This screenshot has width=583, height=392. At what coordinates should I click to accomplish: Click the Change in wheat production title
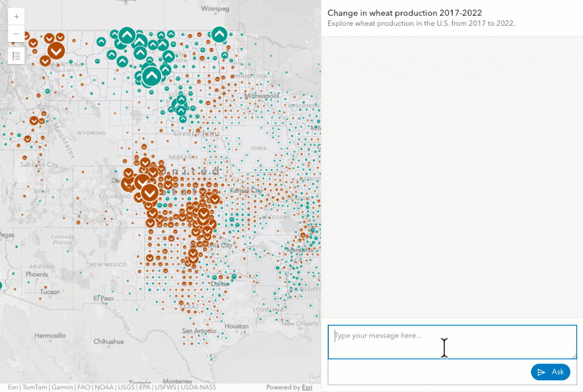[x=404, y=13]
